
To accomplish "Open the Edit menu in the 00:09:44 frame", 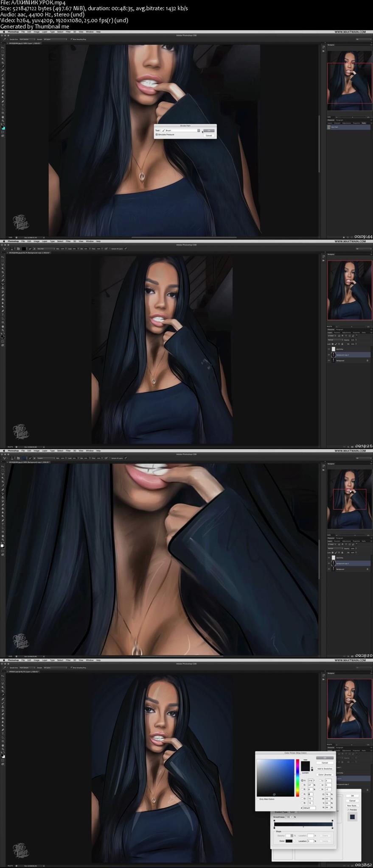I will coord(29,32).
